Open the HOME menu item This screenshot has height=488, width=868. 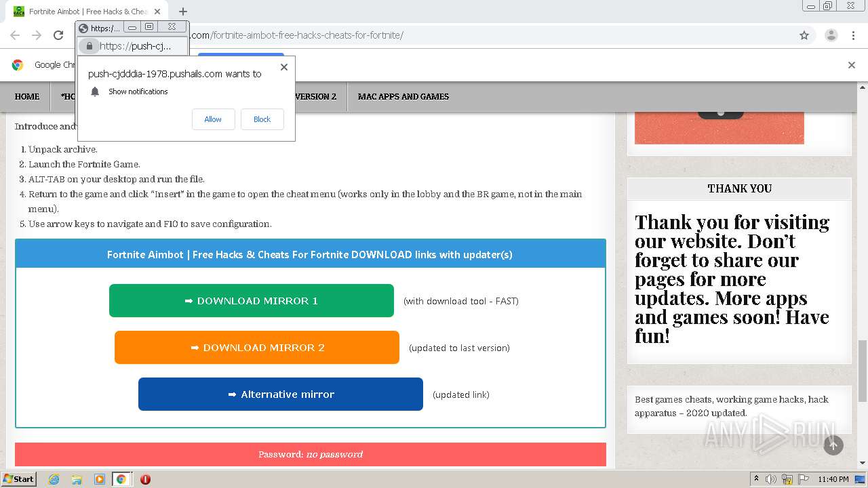pos(27,96)
